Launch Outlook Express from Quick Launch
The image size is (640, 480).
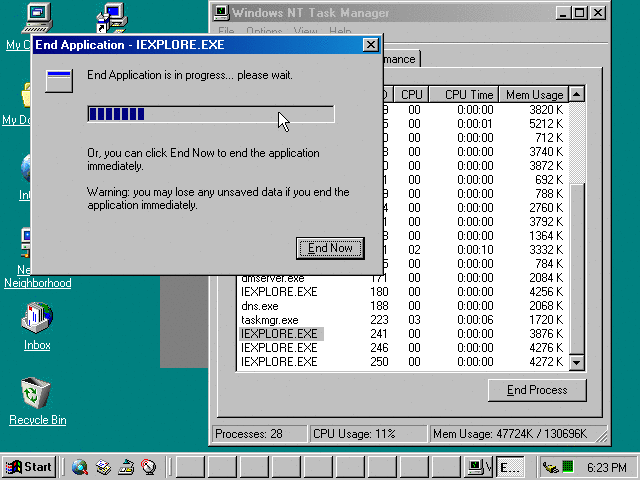(103, 467)
